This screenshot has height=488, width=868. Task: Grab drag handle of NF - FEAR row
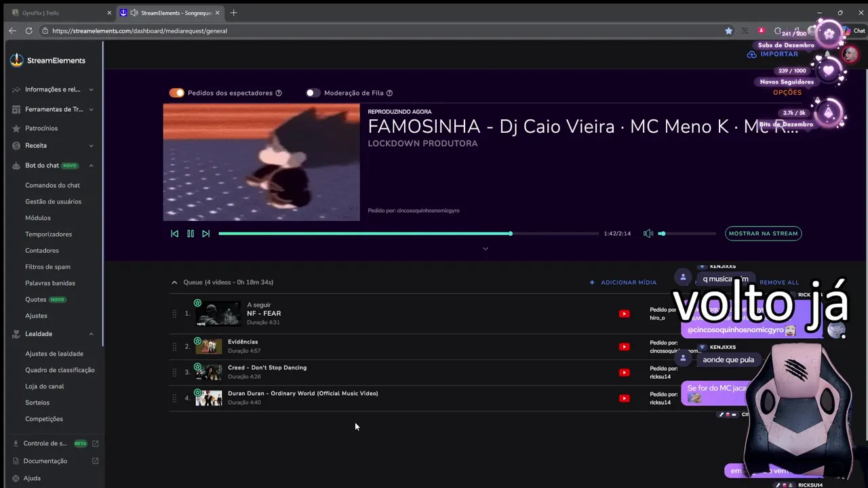click(x=174, y=314)
